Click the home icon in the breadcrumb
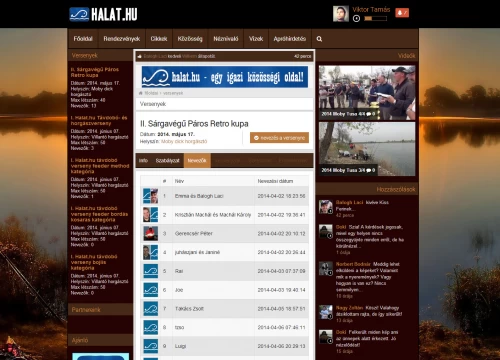The image size is (500, 360). pyautogui.click(x=140, y=93)
